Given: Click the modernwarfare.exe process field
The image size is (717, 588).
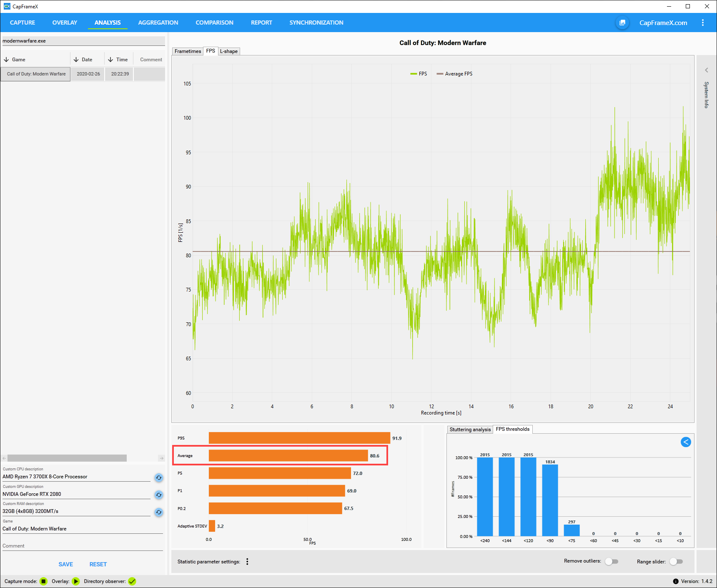Looking at the screenshot, I should point(83,41).
